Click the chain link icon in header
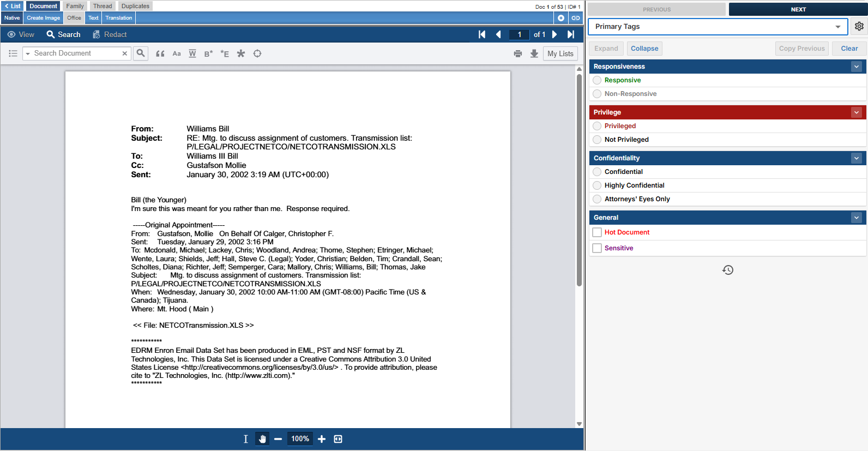868x451 pixels. coord(576,18)
